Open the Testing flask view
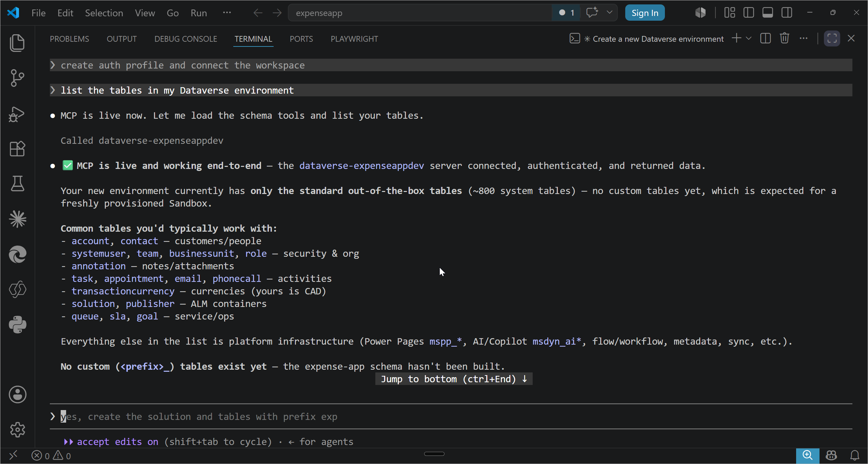The width and height of the screenshot is (868, 464). tap(17, 183)
